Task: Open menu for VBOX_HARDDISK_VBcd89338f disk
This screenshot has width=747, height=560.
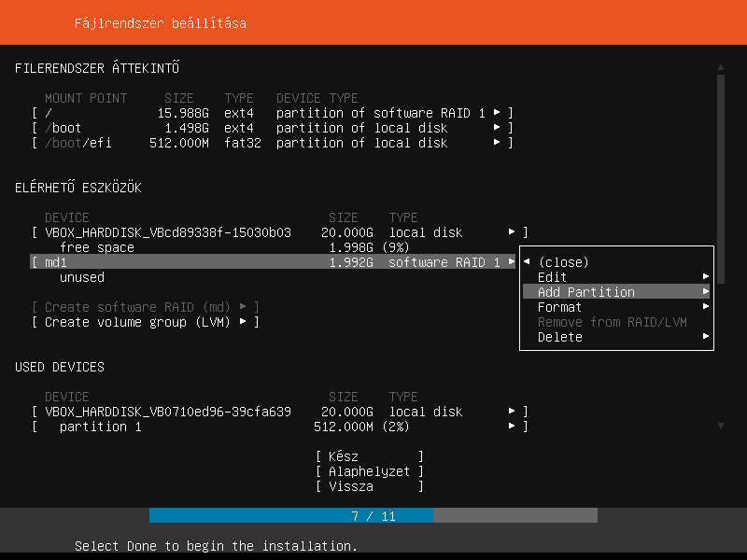Action: (x=512, y=232)
